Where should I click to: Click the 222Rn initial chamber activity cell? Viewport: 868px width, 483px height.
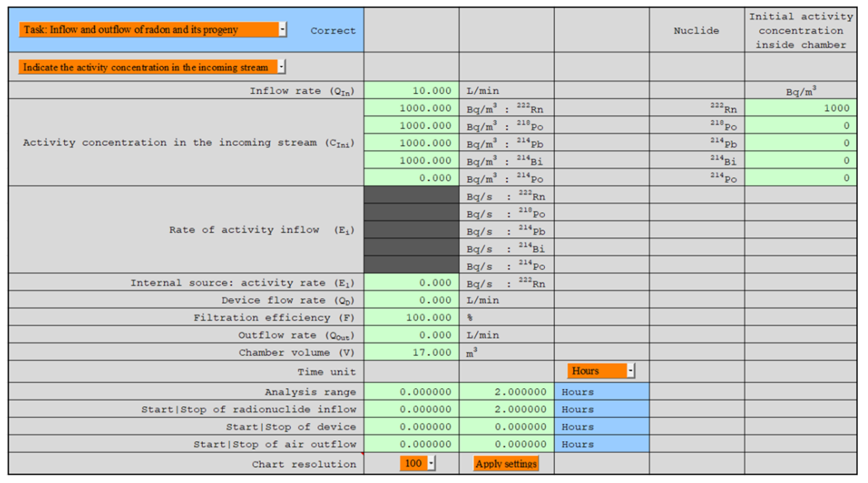801,108
